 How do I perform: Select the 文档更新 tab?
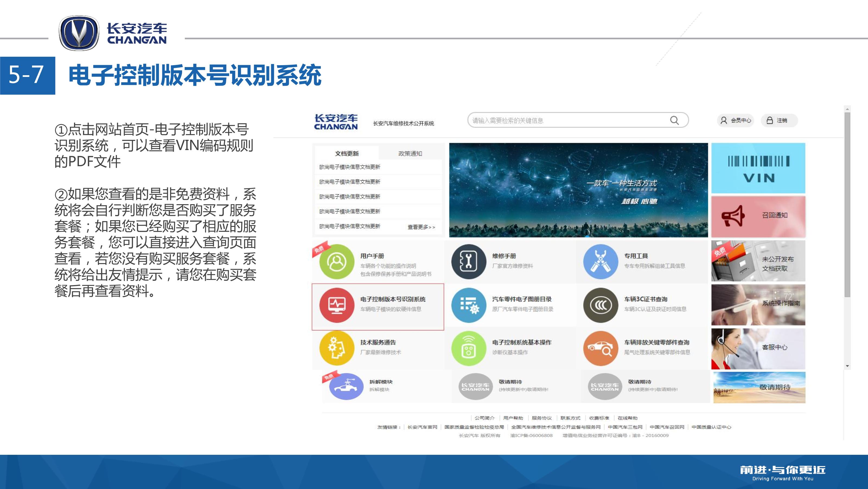(347, 153)
